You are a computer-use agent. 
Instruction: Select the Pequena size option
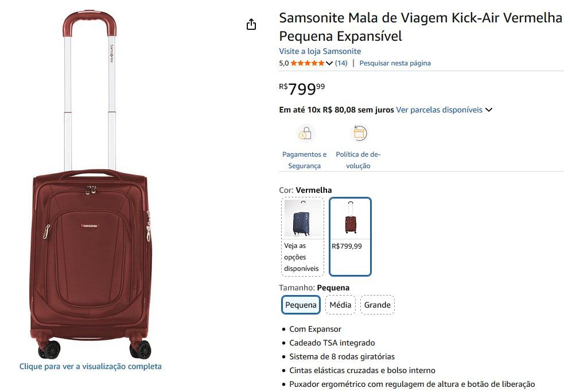click(x=301, y=305)
